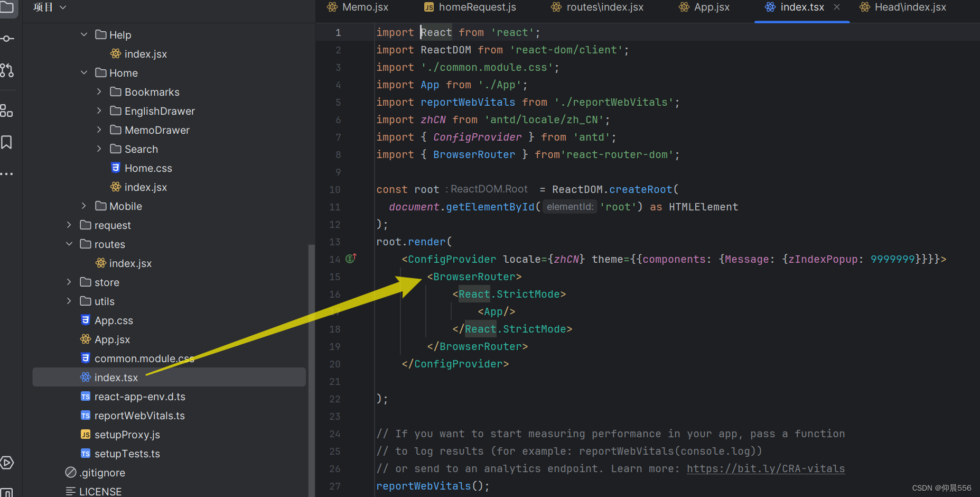Select the EnglishDrawer folder row
Viewport: 980px width, 497px height.
[169, 111]
